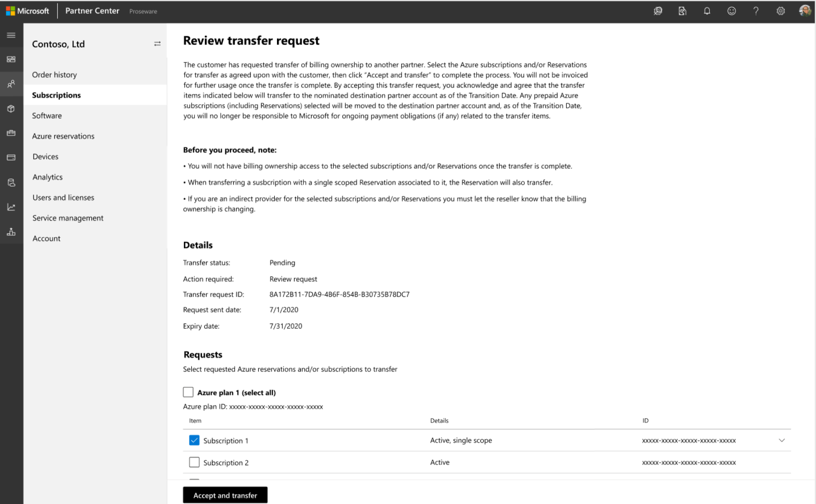Image resolution: width=816 pixels, height=504 pixels.
Task: Open settings gear
Action: coord(781,11)
